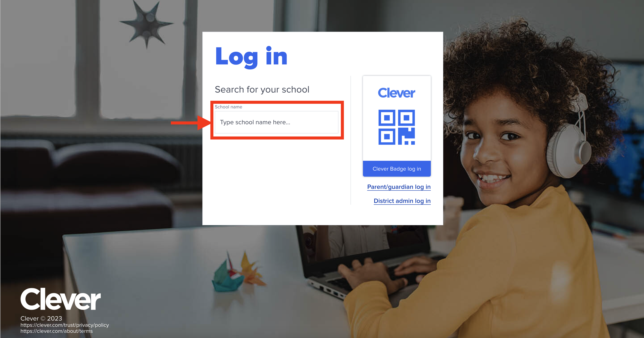
Task: Click the red arrow pointing at school field
Action: tap(191, 122)
